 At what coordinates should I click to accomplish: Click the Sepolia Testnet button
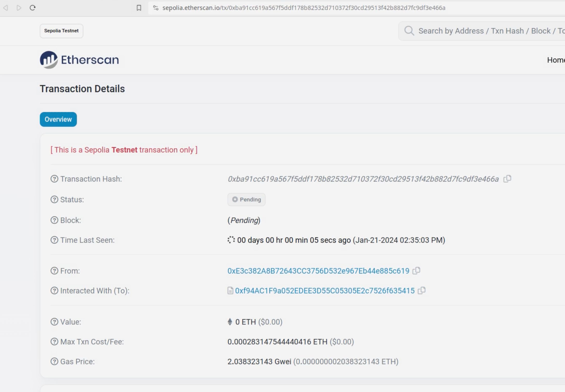(x=61, y=31)
